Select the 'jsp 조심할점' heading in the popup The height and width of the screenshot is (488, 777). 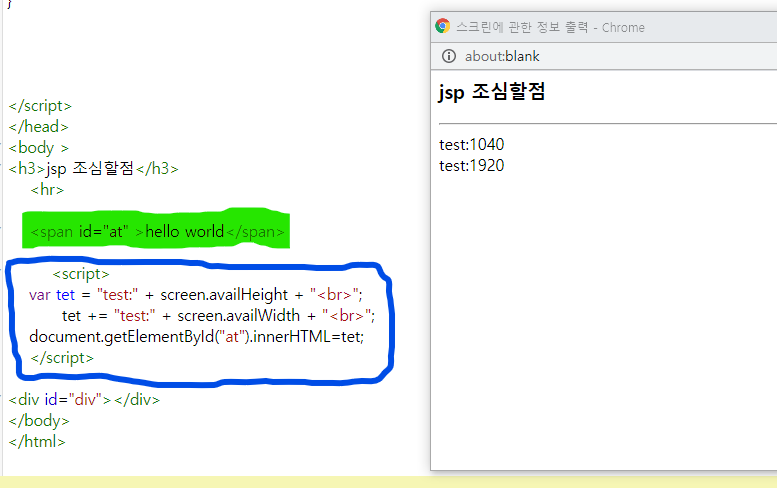(492, 92)
